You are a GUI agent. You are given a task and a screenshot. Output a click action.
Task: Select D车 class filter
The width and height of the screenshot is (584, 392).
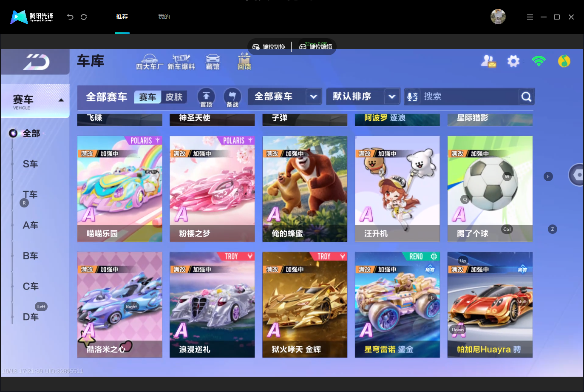[31, 317]
